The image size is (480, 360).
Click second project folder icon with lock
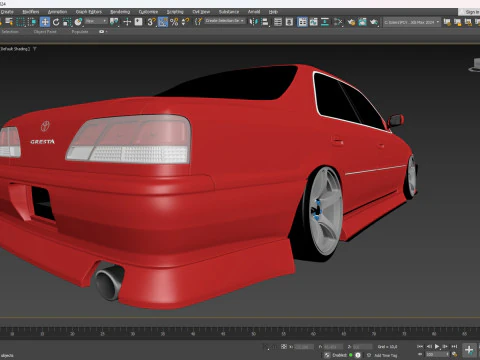click(458, 22)
